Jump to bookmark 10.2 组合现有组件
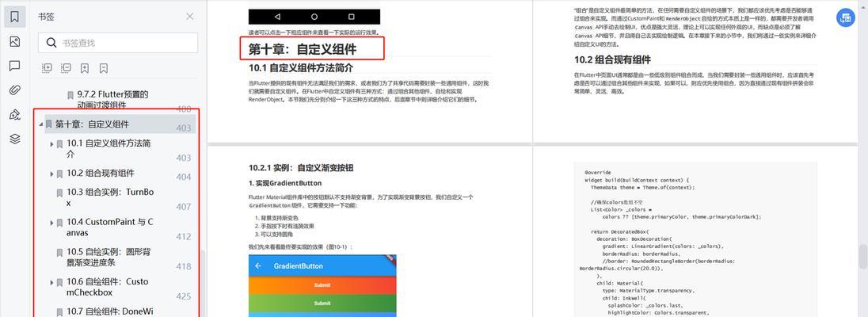The width and height of the screenshot is (868, 317). pyautogui.click(x=101, y=173)
